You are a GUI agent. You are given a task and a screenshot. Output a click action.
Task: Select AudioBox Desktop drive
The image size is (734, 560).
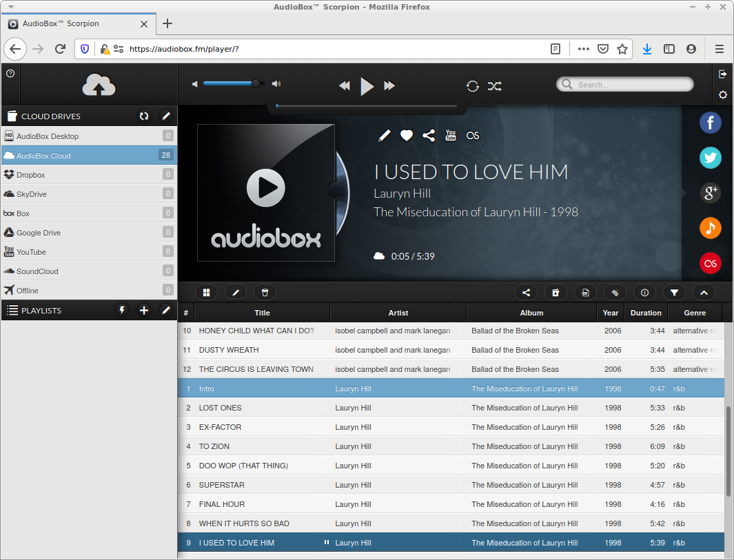pos(89,136)
